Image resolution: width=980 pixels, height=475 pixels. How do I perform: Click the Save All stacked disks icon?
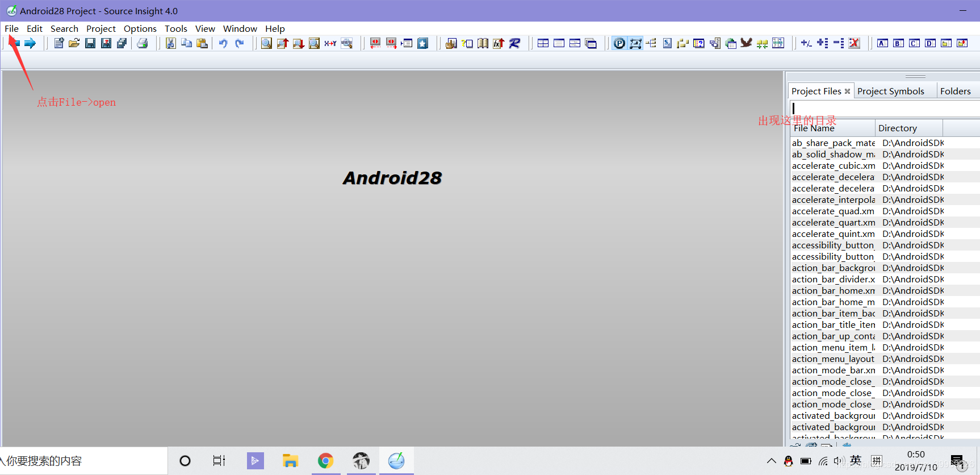[x=122, y=43]
